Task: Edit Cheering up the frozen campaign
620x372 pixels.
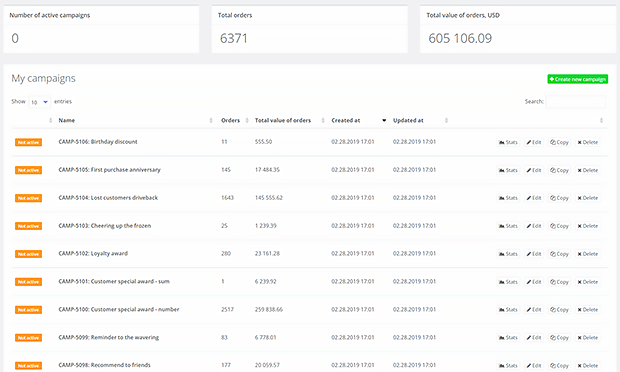Action: point(534,226)
